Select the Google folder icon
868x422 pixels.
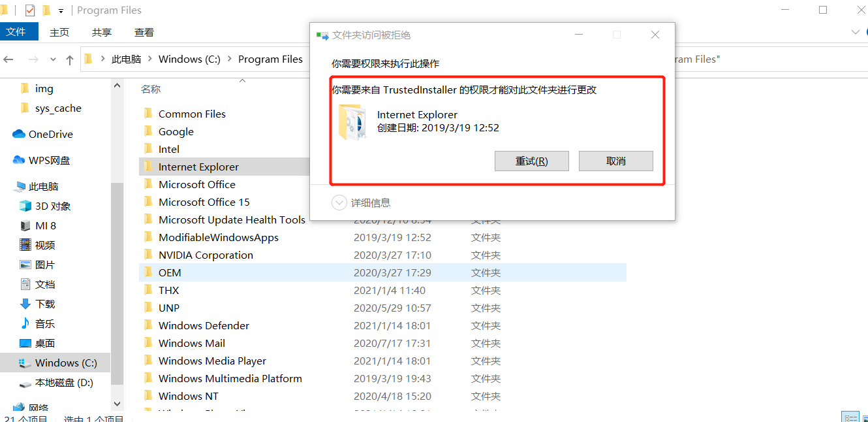point(148,131)
